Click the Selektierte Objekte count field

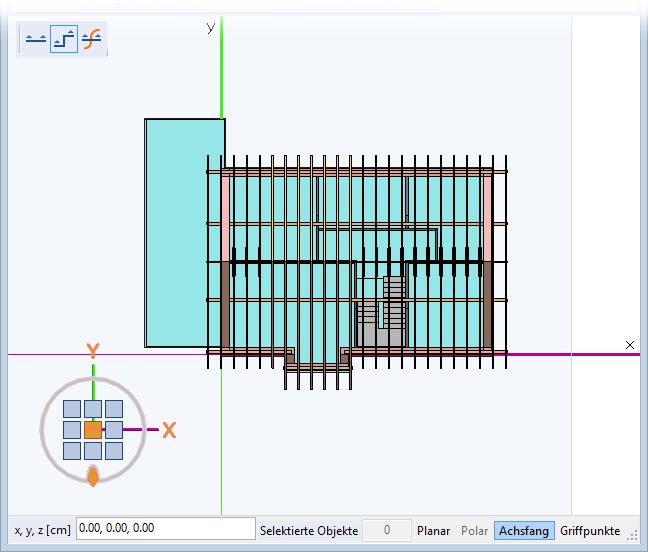pos(387,530)
